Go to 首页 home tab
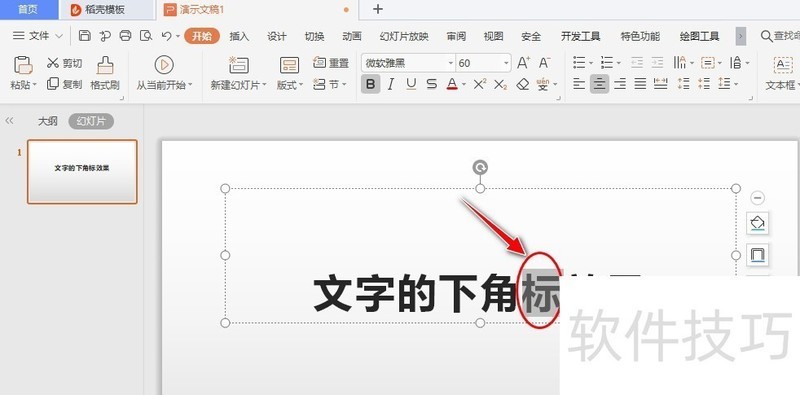Viewport: 800px width, 395px height. tap(28, 9)
